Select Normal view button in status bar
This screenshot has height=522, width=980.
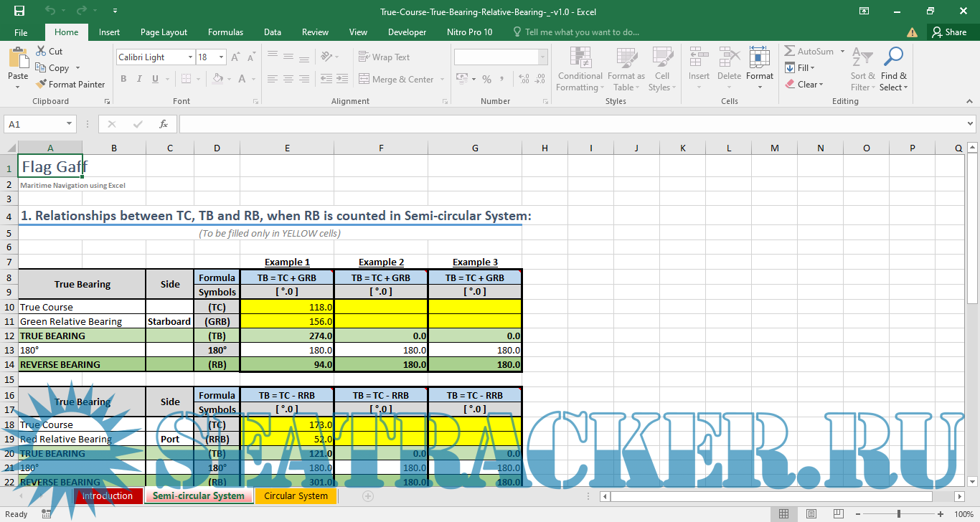[x=784, y=514]
